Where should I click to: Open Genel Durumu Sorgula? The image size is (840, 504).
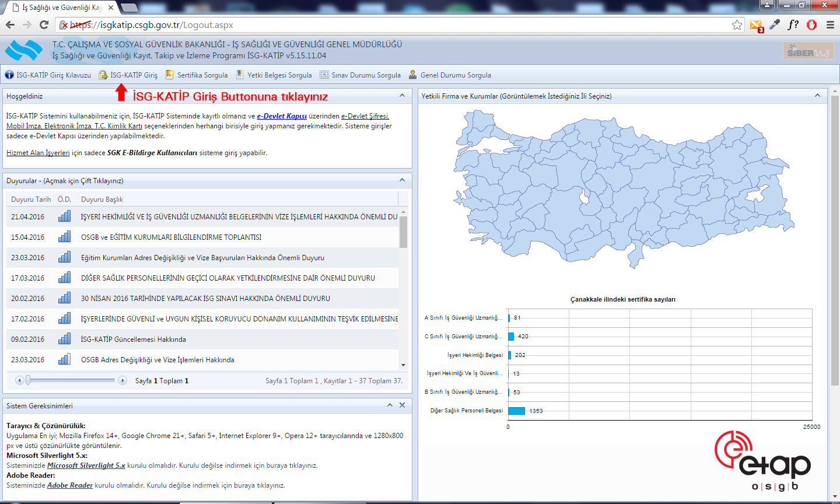(x=450, y=75)
